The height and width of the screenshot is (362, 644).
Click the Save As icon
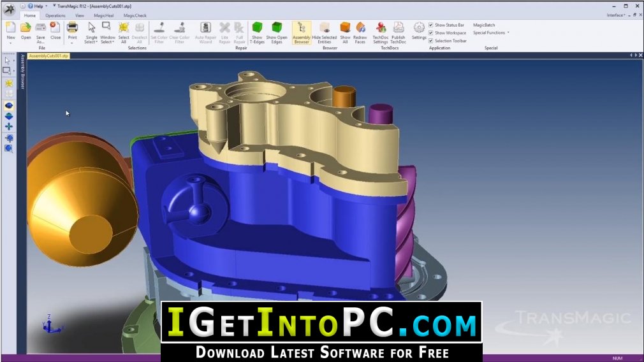[41, 28]
